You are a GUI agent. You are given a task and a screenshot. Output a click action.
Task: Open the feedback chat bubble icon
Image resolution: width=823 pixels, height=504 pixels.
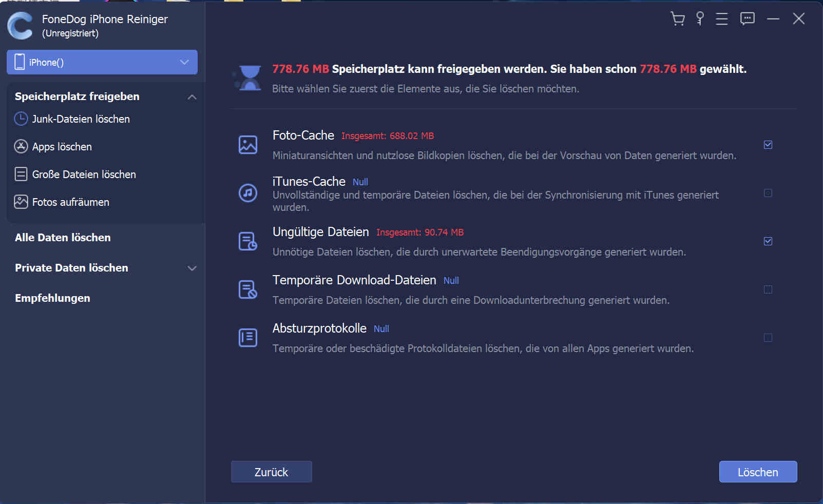(x=748, y=19)
